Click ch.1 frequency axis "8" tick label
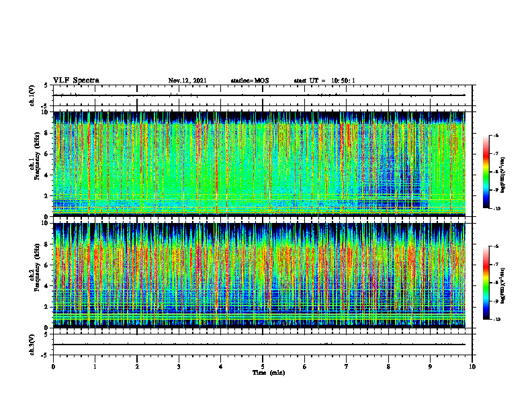Viewport: 532px width, 411px height. coord(47,133)
